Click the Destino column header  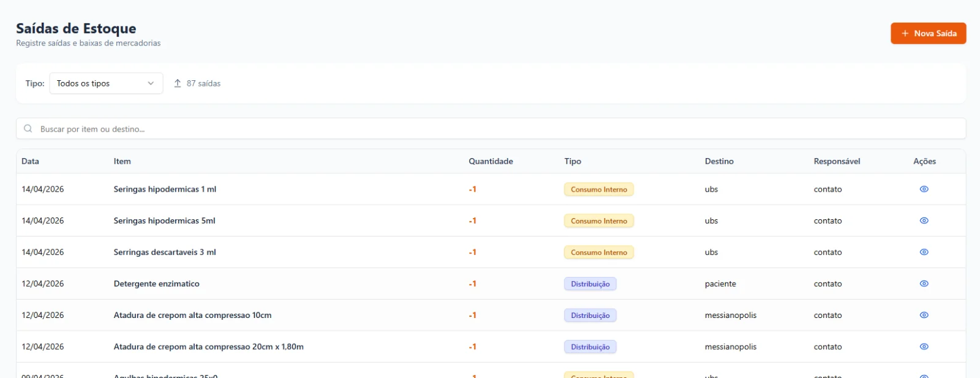coord(719,161)
